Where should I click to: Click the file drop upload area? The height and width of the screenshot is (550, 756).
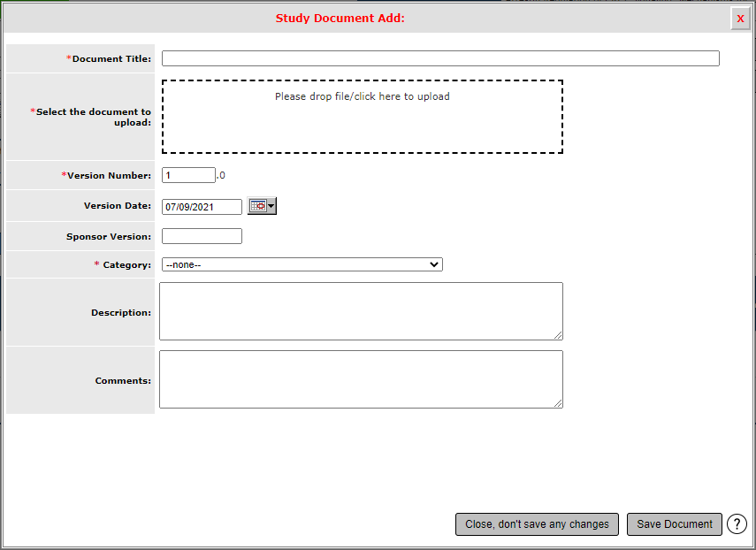[x=363, y=117]
